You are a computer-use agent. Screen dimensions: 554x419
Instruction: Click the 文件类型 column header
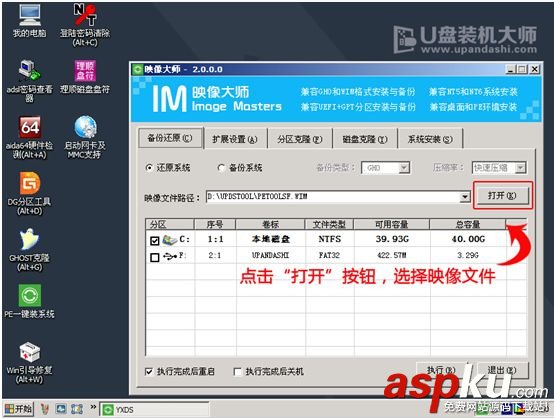(x=329, y=224)
